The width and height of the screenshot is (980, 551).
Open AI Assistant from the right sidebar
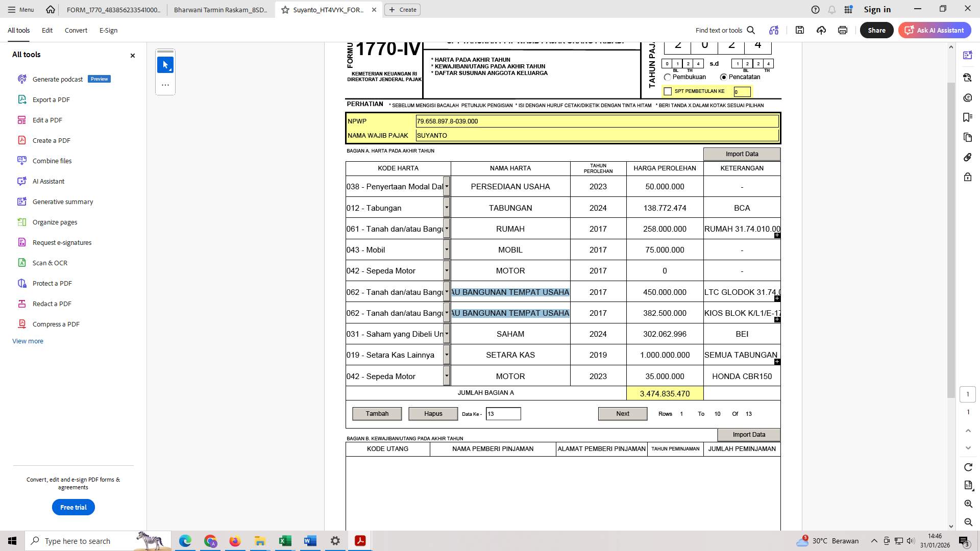(x=968, y=55)
